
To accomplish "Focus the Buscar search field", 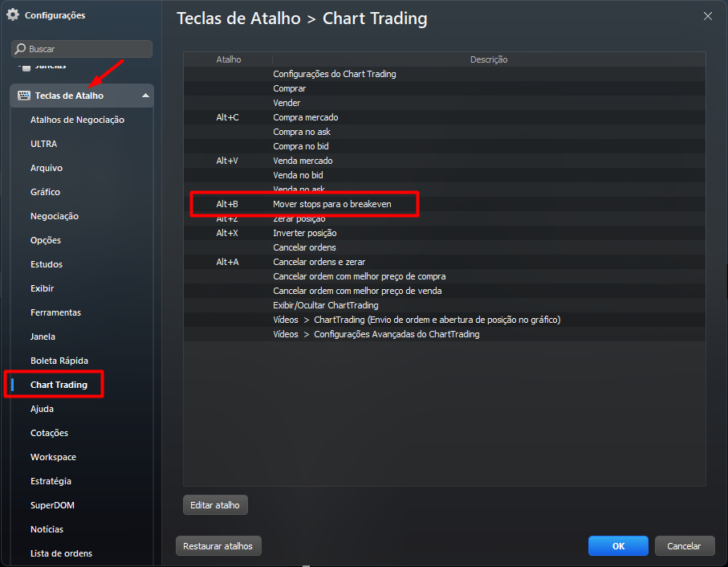I will (x=82, y=49).
